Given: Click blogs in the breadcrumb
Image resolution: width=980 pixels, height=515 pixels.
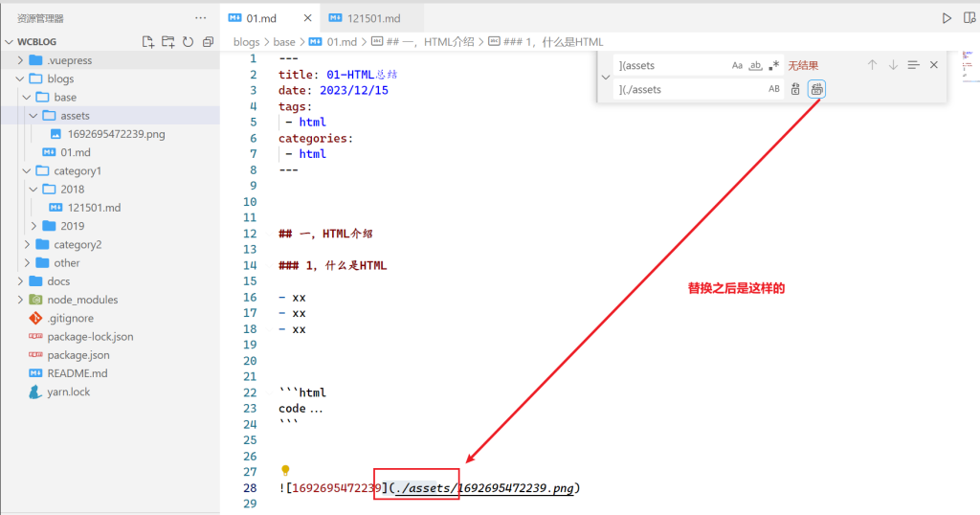Looking at the screenshot, I should (246, 42).
